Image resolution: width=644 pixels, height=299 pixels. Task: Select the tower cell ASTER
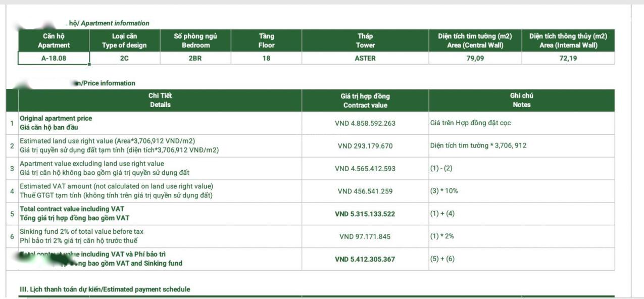click(x=365, y=58)
